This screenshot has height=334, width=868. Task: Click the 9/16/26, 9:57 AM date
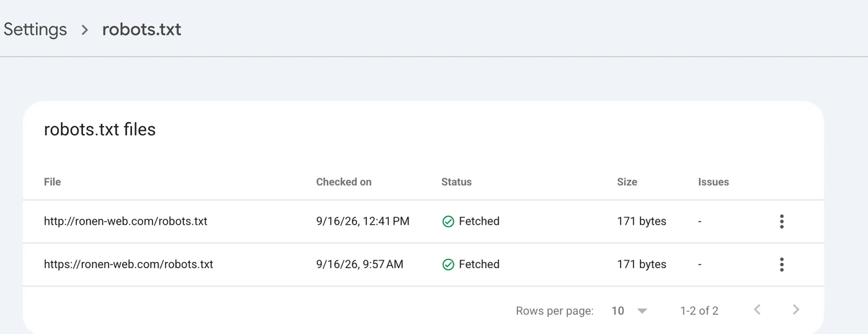coord(360,264)
